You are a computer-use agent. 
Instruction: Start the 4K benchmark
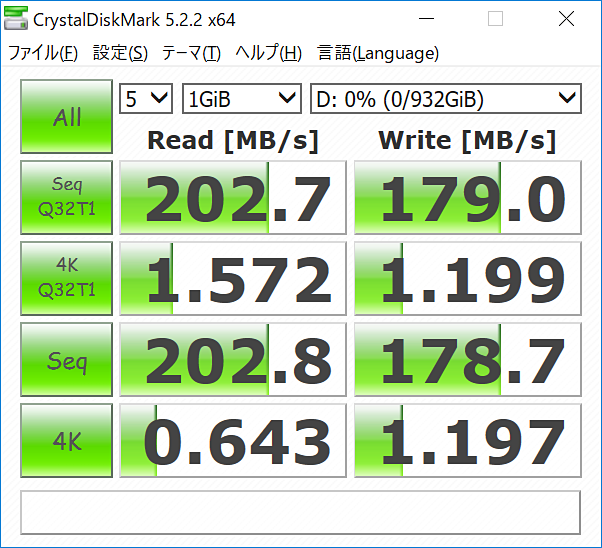[66, 440]
